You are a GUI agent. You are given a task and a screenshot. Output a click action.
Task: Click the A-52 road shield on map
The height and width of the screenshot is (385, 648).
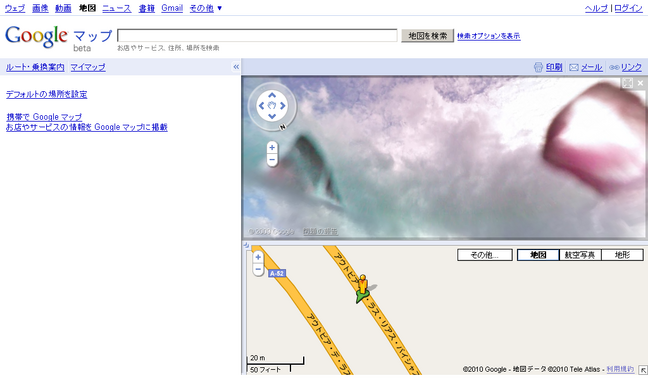pyautogui.click(x=276, y=273)
